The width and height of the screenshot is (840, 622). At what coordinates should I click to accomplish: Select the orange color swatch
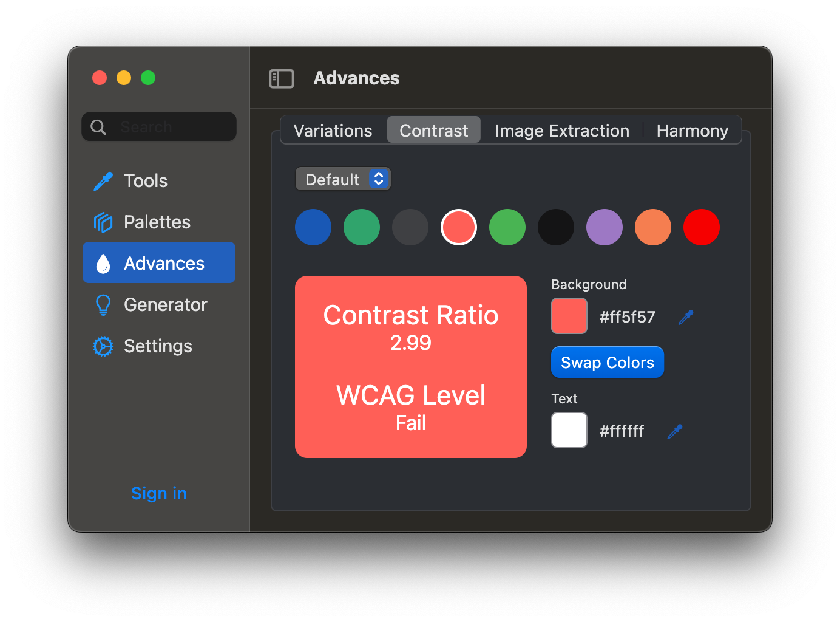[653, 227]
